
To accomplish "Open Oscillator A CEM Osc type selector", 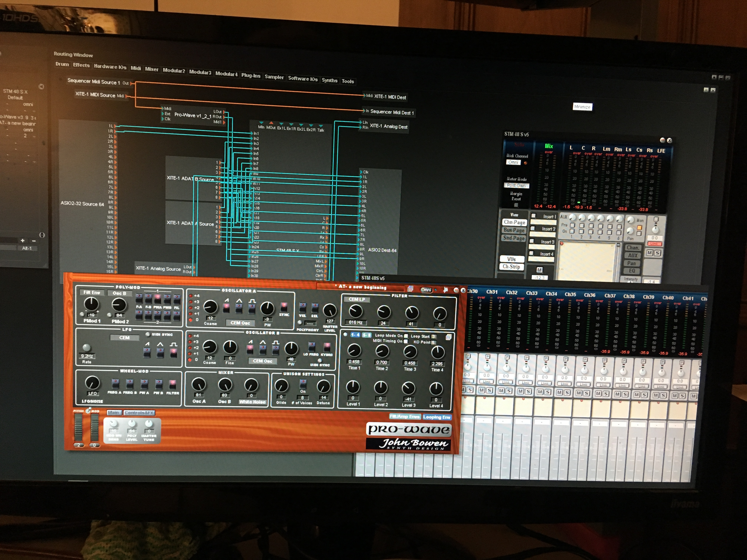I will coord(240,323).
